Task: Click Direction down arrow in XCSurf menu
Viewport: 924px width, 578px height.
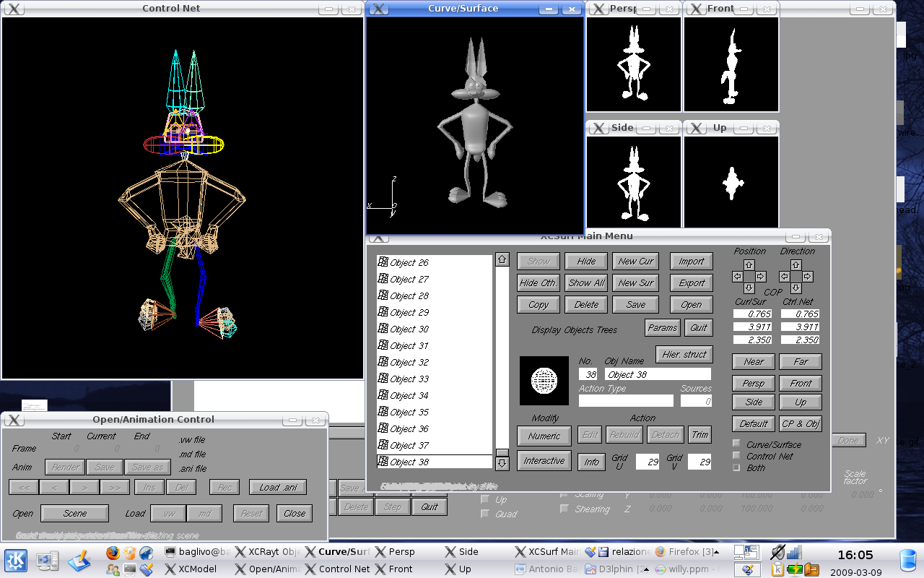Action: [796, 288]
